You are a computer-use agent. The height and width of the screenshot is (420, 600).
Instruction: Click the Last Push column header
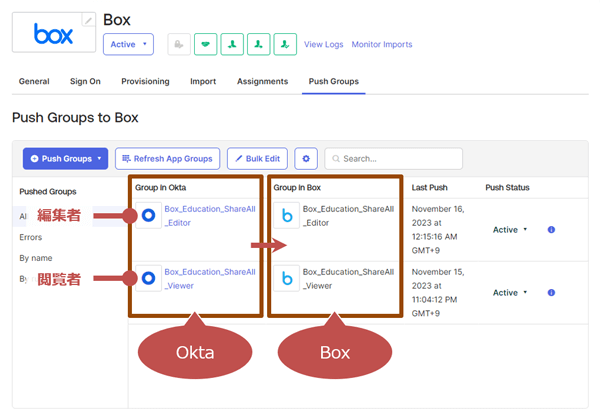(x=429, y=187)
